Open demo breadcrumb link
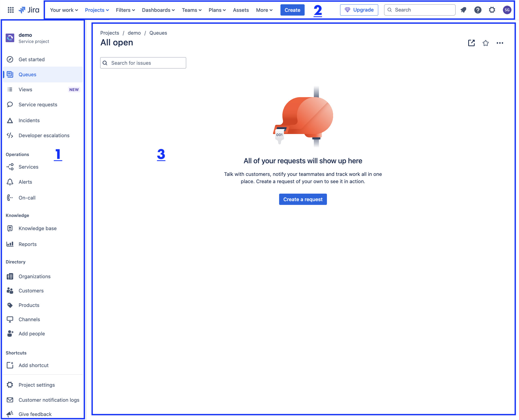This screenshot has width=519, height=420. [x=134, y=33]
